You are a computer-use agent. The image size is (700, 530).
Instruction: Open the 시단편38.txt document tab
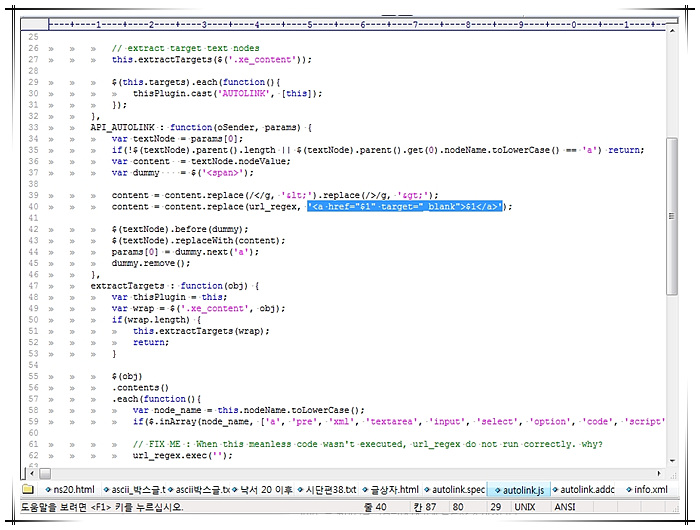(327, 489)
